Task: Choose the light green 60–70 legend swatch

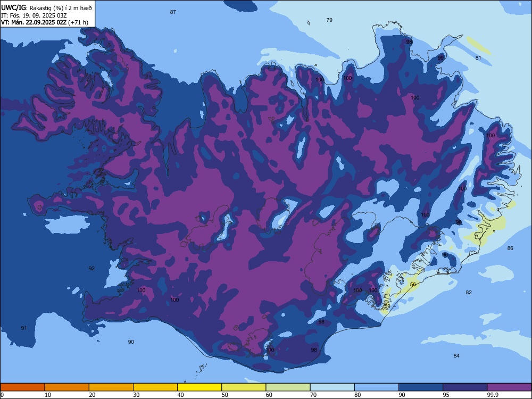Action: pyautogui.click(x=288, y=387)
